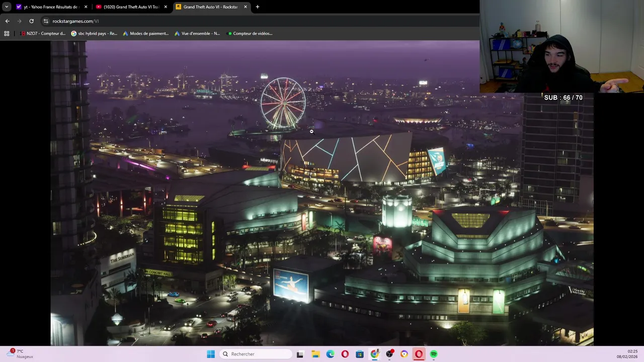Open Microsoft Store from taskbar
The width and height of the screenshot is (644, 362).
tap(360, 354)
